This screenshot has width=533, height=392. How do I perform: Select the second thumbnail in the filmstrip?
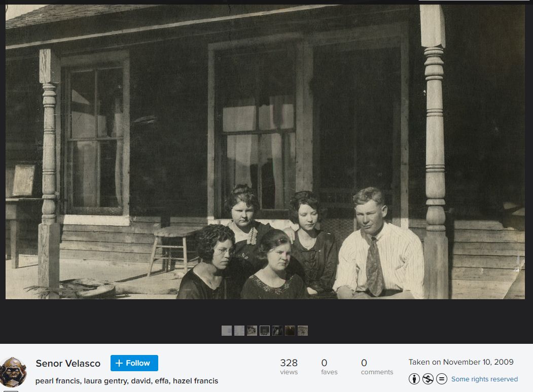(x=239, y=331)
